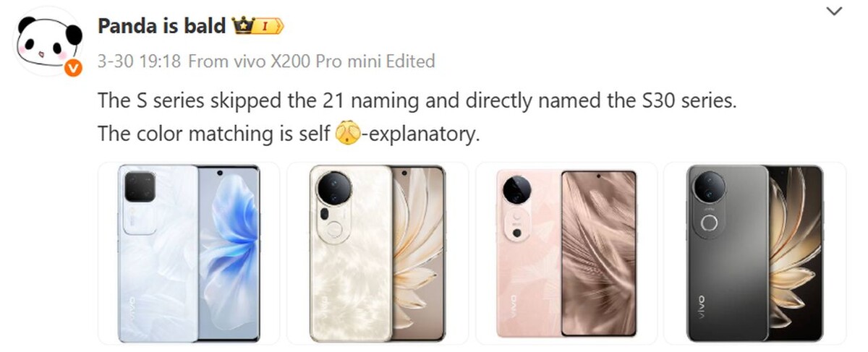The image size is (868, 352).
Task: Click the covering-face emoji in the post
Action: (x=349, y=134)
